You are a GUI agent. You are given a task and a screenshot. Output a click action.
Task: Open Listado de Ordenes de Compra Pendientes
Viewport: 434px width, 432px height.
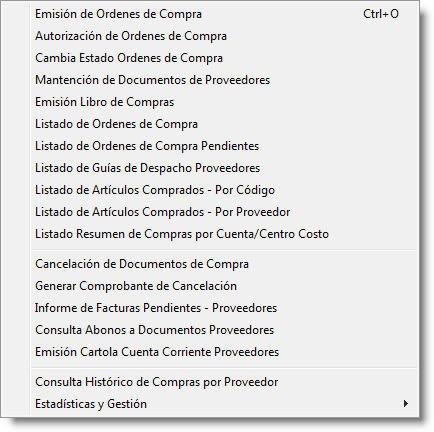point(225,146)
